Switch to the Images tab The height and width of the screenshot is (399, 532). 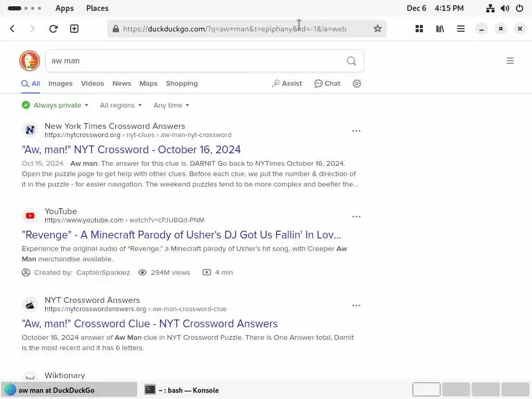[x=60, y=84]
